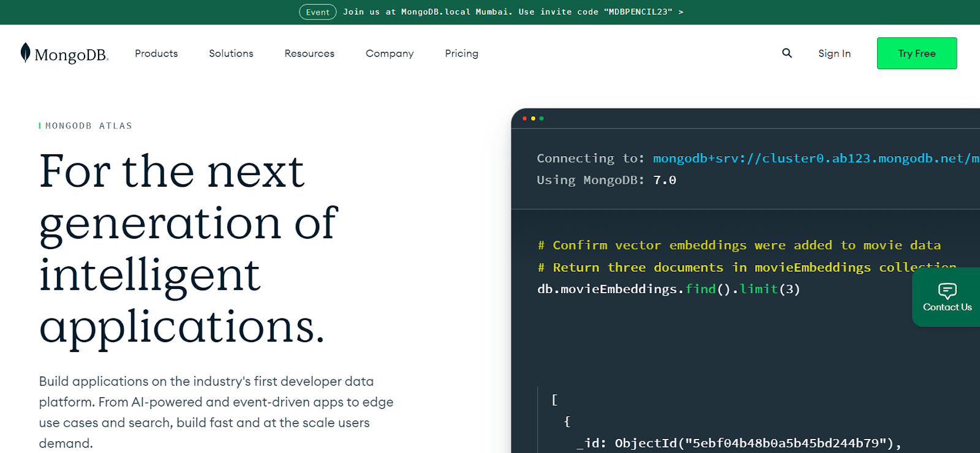The width and height of the screenshot is (980, 453).
Task: Click the db.movieEmbeddings.find().limit(3) command
Action: point(669,289)
